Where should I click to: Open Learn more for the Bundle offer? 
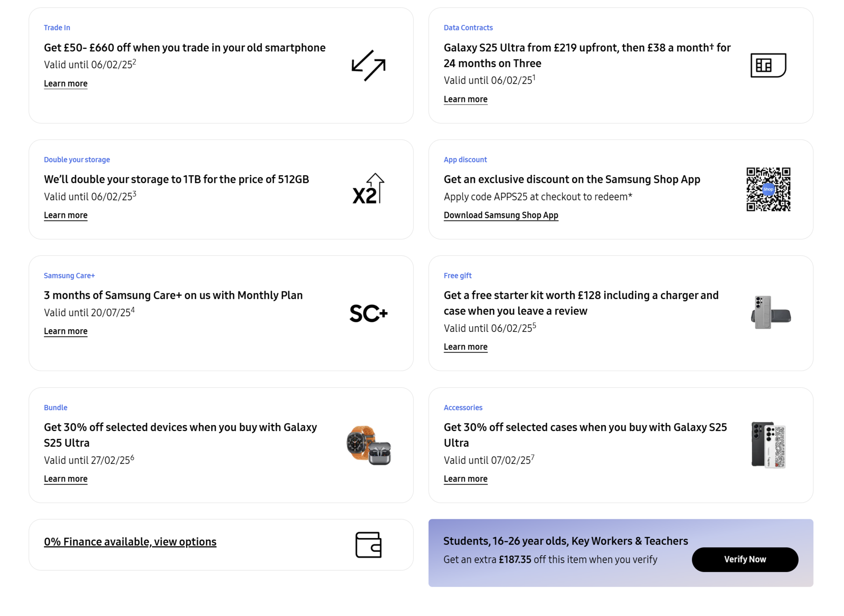(x=65, y=479)
